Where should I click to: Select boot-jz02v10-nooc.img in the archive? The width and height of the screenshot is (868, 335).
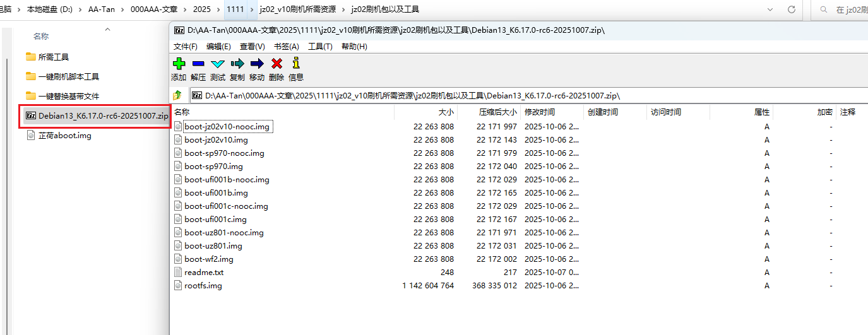click(227, 127)
